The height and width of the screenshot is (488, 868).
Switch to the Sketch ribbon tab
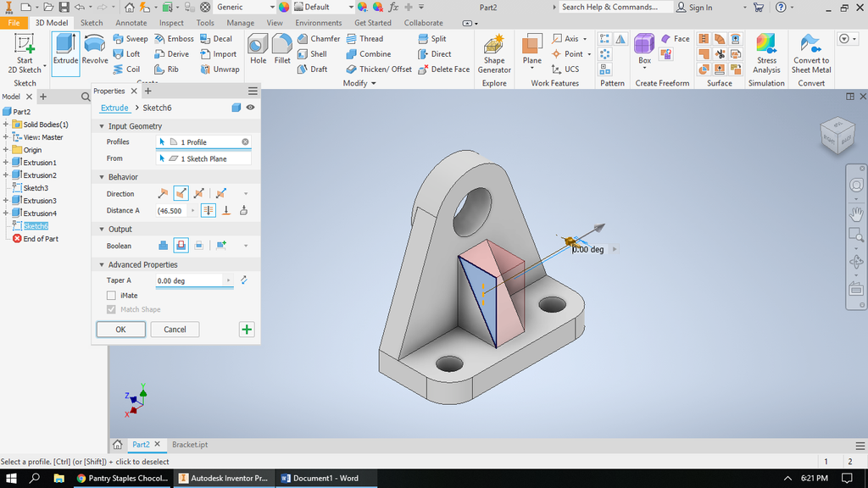tap(92, 23)
